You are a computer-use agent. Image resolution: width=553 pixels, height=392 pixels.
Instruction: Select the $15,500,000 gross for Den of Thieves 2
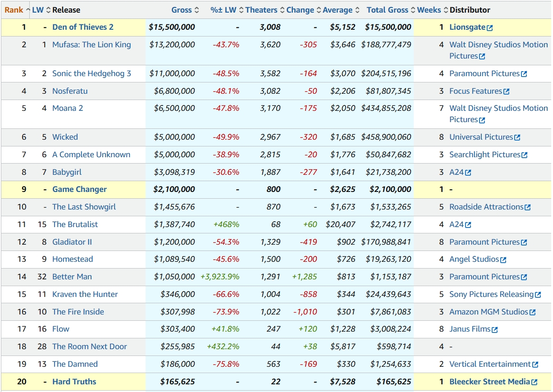coord(172,27)
